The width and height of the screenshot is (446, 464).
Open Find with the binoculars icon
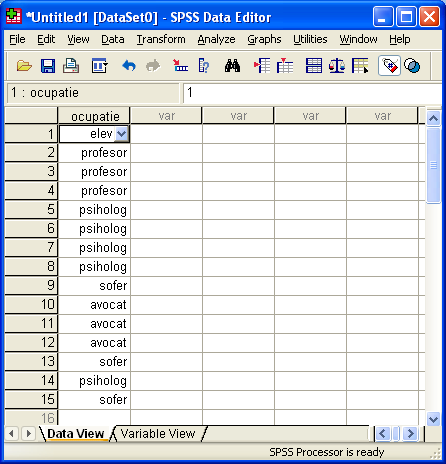[232, 66]
